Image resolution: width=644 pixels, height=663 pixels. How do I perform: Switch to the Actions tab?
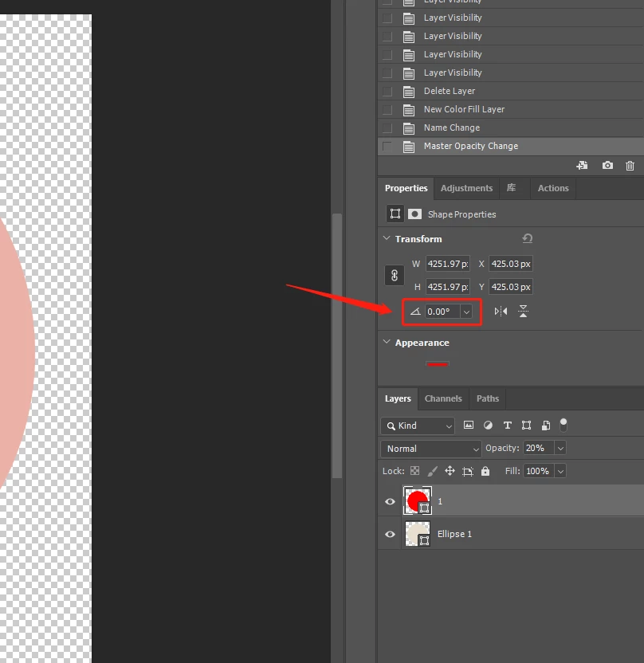(553, 188)
